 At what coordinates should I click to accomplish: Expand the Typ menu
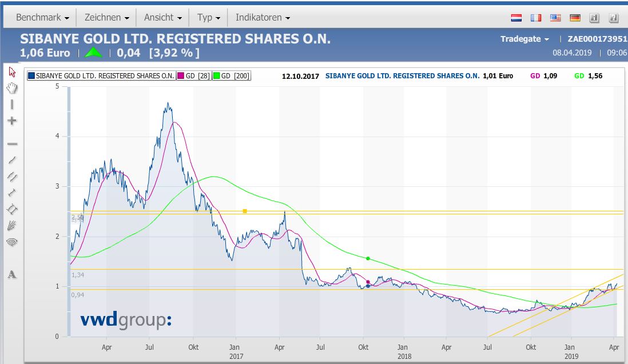(209, 18)
